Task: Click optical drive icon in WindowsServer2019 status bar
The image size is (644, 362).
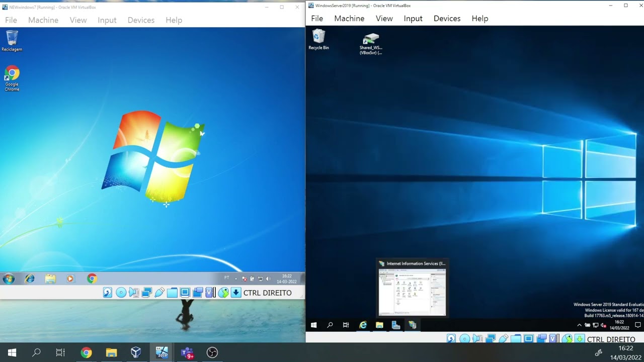Action: click(464, 339)
